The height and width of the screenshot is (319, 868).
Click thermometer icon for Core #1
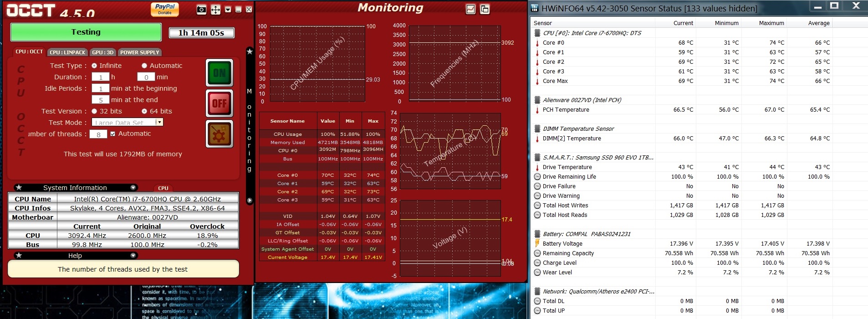[x=537, y=52]
